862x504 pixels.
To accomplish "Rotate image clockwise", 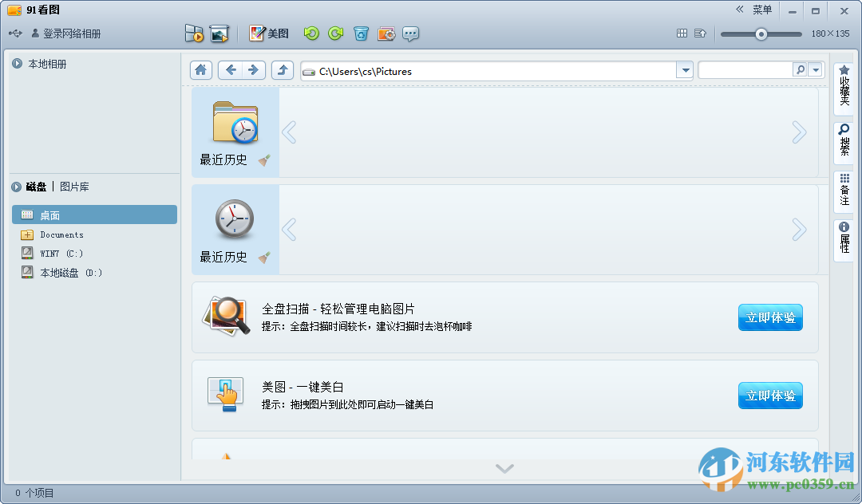I will point(335,33).
